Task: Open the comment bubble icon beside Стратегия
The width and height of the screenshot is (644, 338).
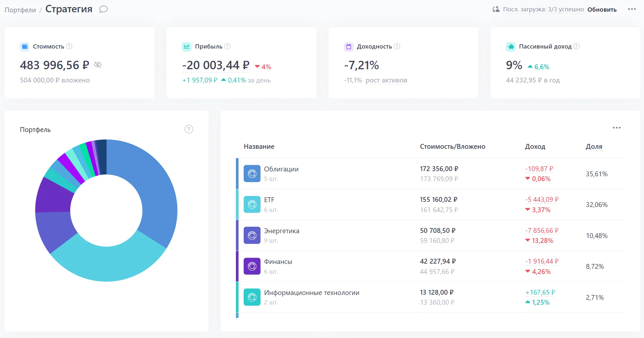Action: 103,9
